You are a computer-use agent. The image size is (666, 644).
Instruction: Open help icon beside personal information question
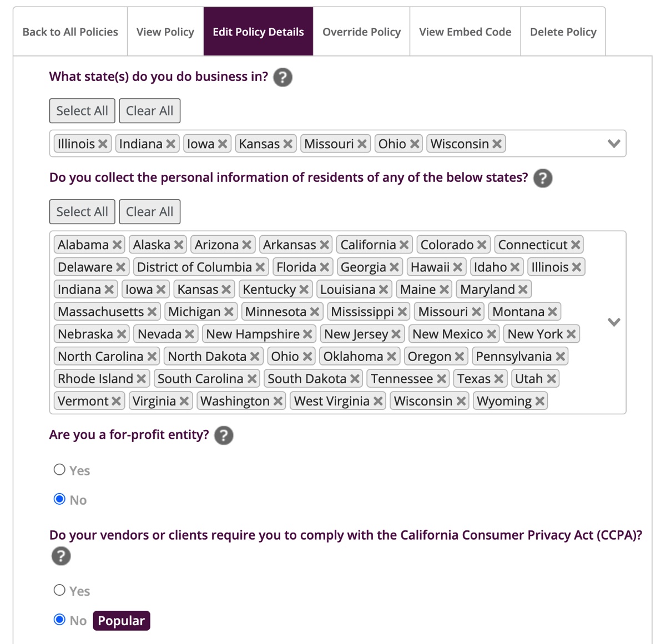pyautogui.click(x=542, y=178)
